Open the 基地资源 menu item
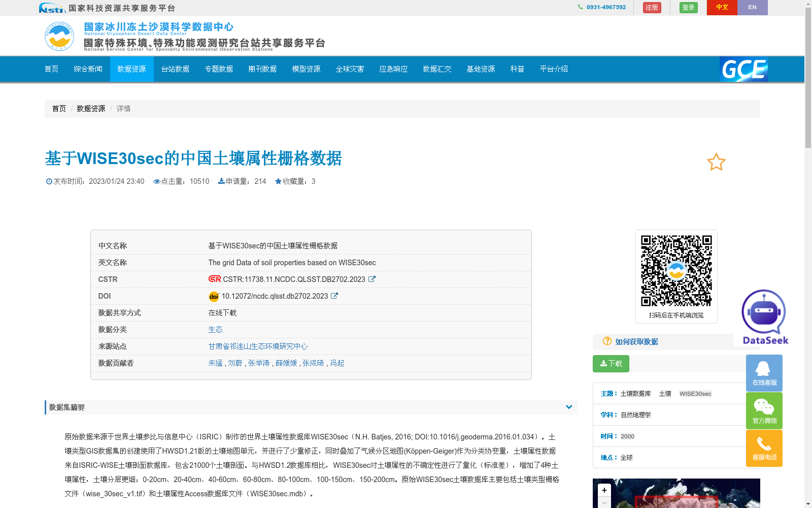812x508 pixels. pyautogui.click(x=481, y=69)
